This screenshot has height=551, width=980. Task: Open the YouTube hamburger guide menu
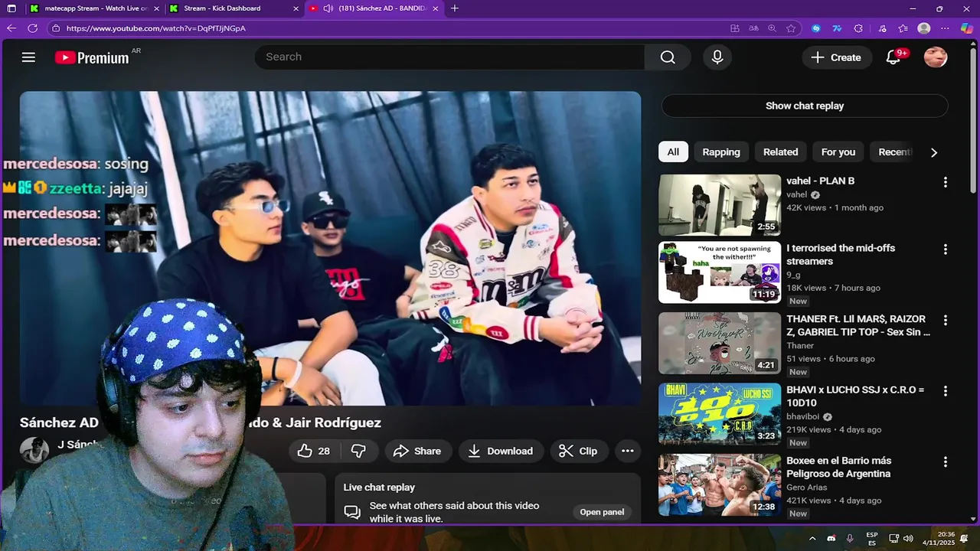click(28, 57)
